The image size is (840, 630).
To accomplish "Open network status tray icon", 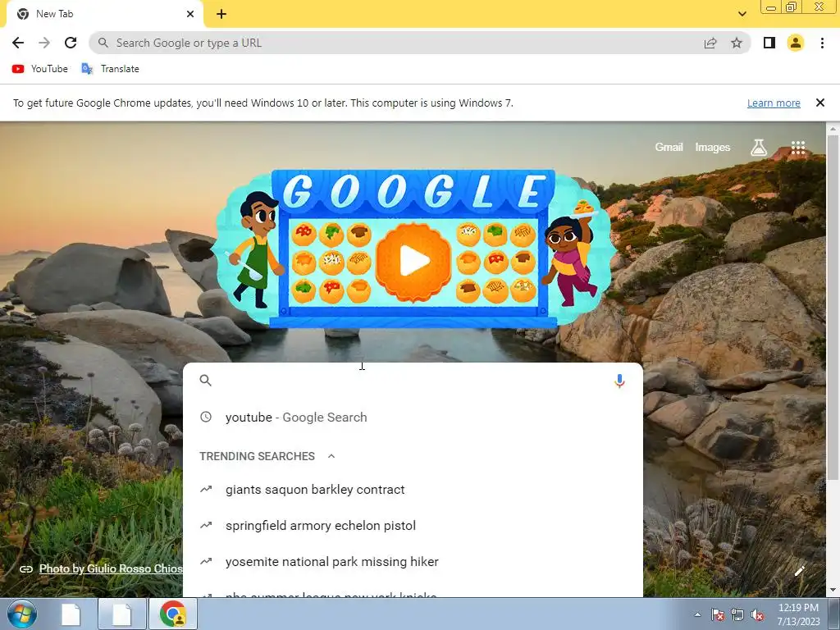I will click(737, 614).
